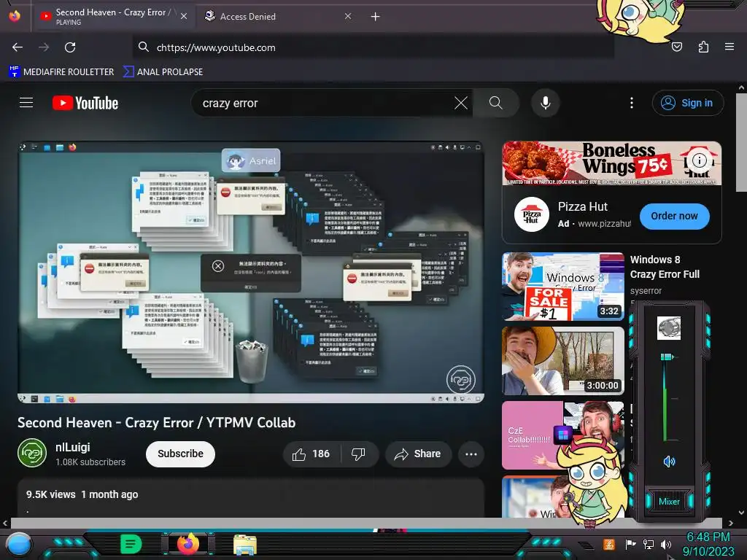Click the main video player
747x560 pixels.
251,272
